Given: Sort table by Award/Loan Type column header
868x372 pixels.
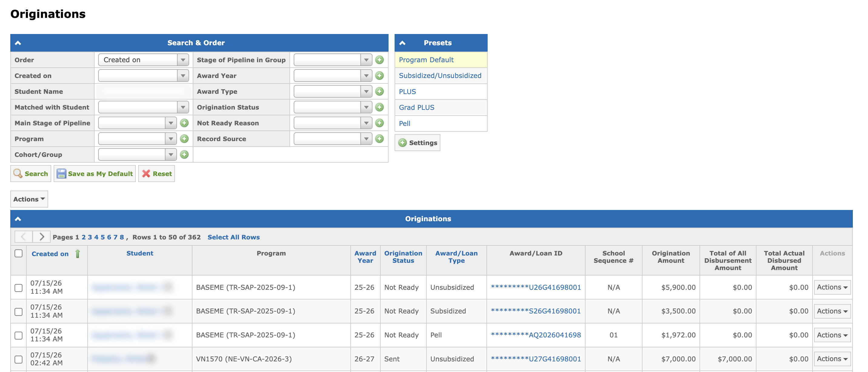Looking at the screenshot, I should point(456,257).
